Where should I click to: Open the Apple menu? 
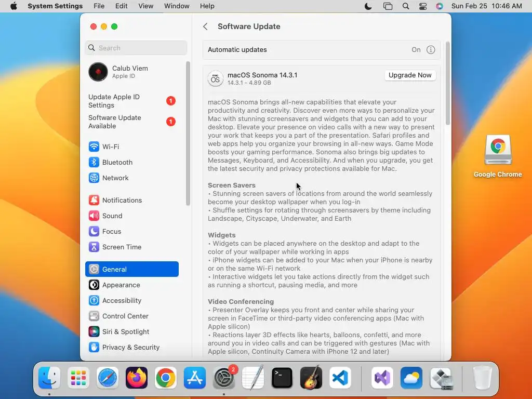(14, 6)
